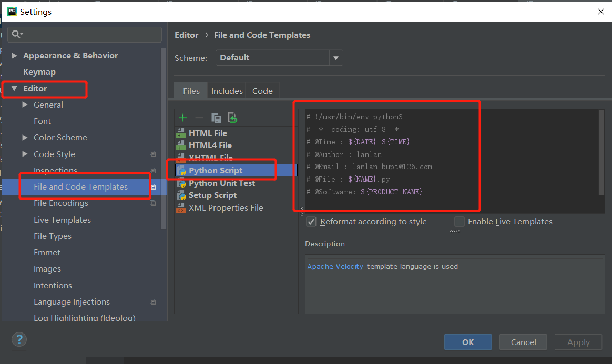The height and width of the screenshot is (364, 612).
Task: Open help via the question mark icon
Action: [x=19, y=339]
